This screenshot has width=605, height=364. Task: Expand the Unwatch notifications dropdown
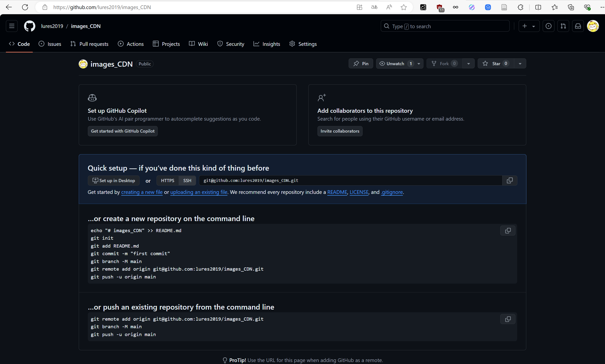click(419, 63)
